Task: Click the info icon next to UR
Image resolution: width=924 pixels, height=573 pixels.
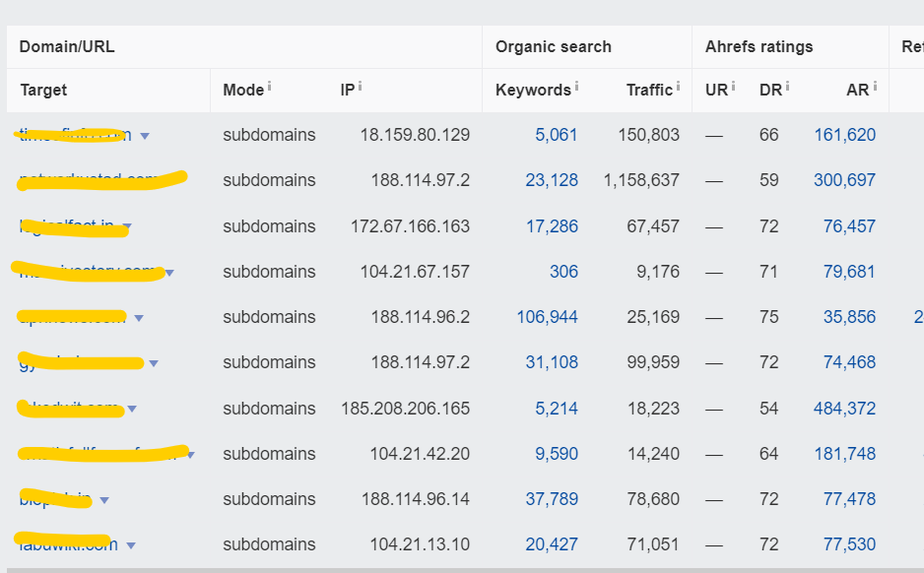Action: [733, 86]
